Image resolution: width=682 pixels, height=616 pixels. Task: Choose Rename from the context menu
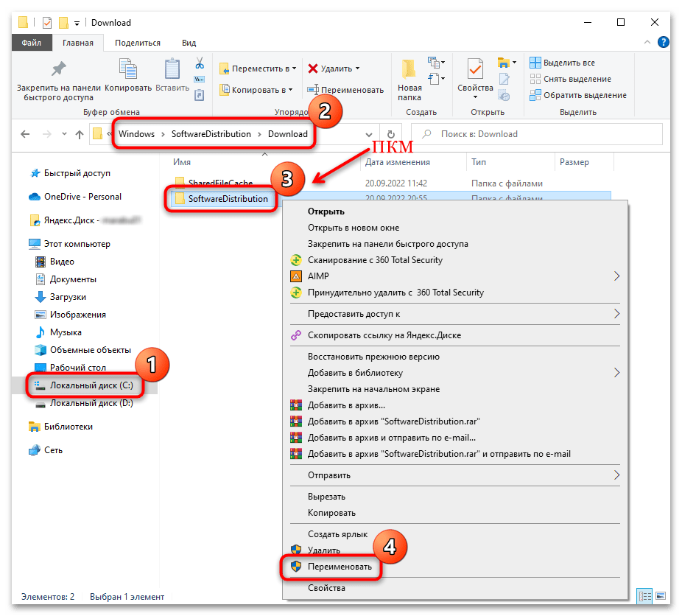pyautogui.click(x=334, y=567)
